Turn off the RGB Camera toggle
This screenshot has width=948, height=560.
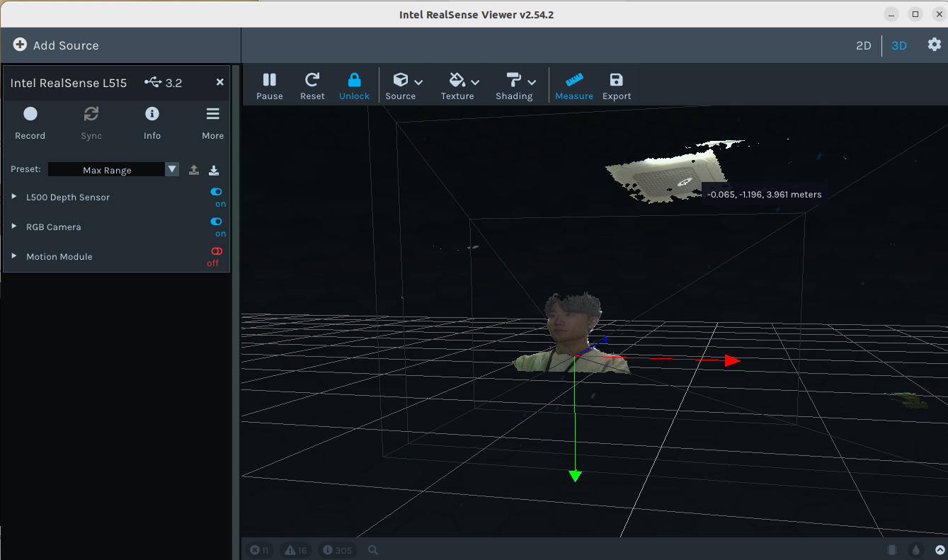point(216,222)
